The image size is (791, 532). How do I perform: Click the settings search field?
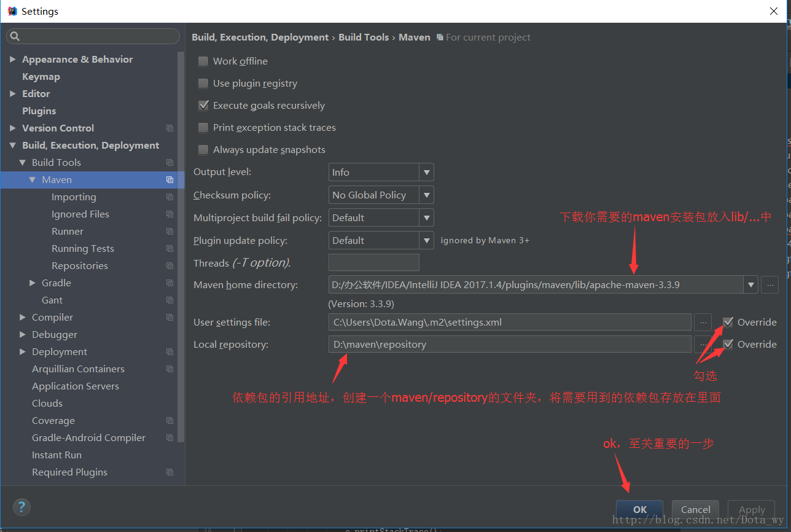(93, 36)
